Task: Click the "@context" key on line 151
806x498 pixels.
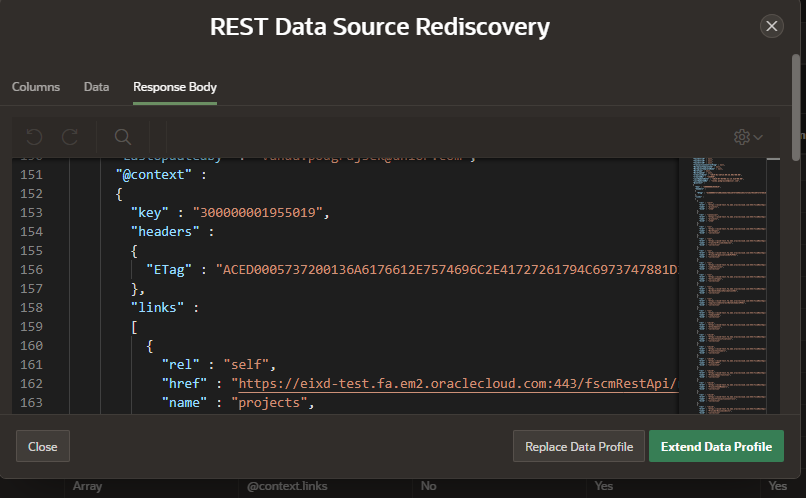Action: coord(152,175)
